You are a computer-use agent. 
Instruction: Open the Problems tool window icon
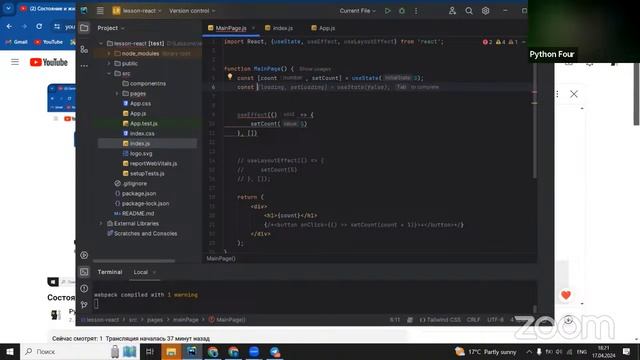[84, 289]
